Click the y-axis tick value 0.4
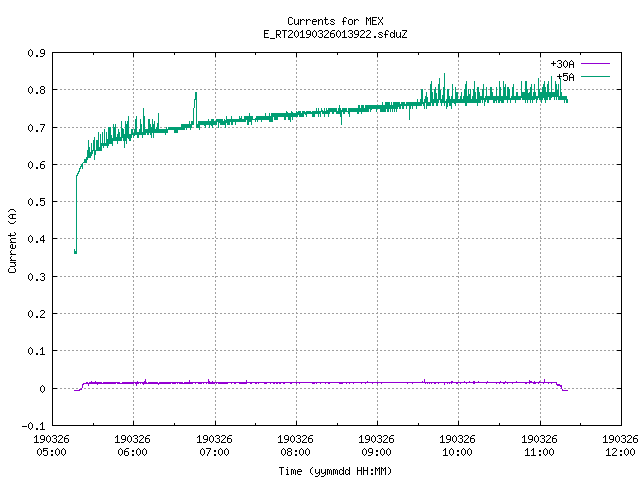This screenshot has height=480, width=640. click(x=36, y=239)
